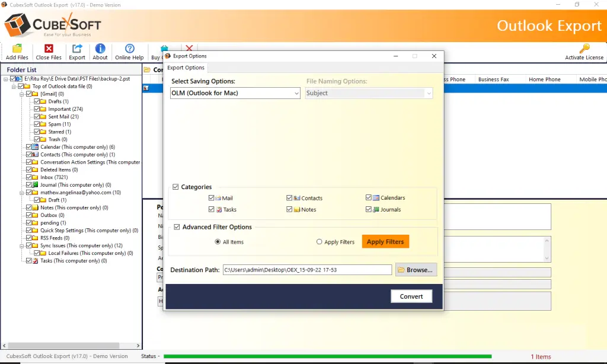Close the Export Options dialog

pos(434,56)
